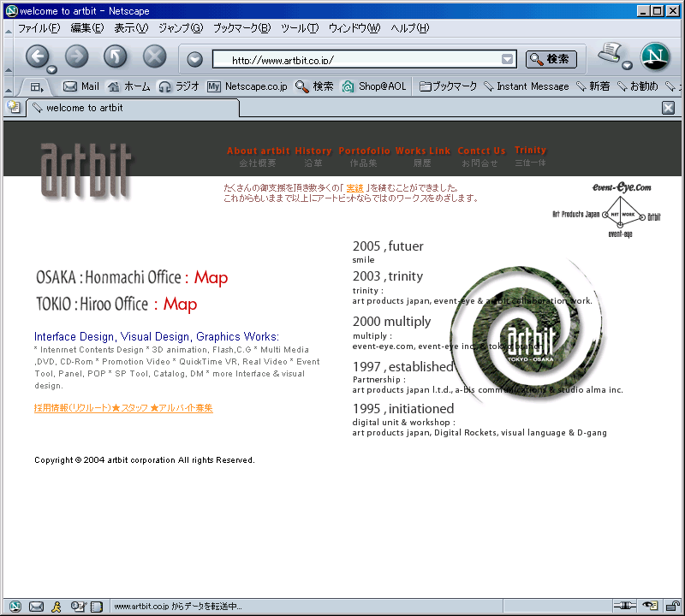Screen dimensions: 685x616
Task: Open Address Book icon in status bar
Action: pyautogui.click(x=96, y=606)
